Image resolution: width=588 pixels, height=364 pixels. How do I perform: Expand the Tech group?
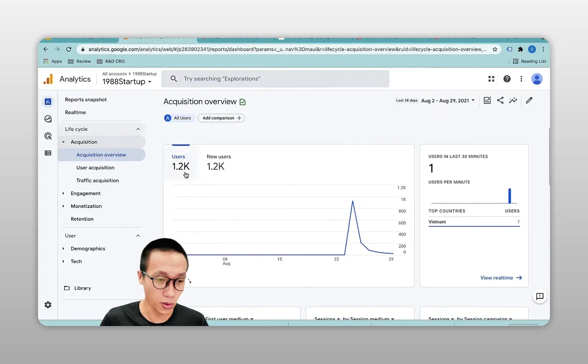63,261
